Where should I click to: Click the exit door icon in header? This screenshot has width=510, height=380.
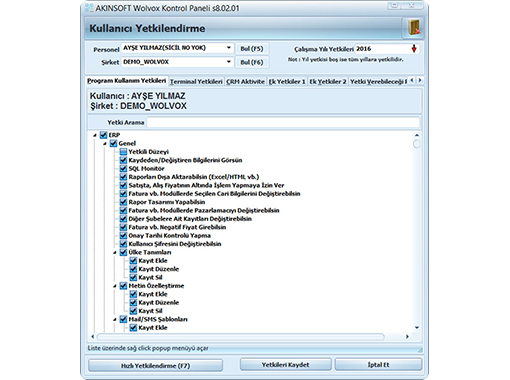pos(414,28)
